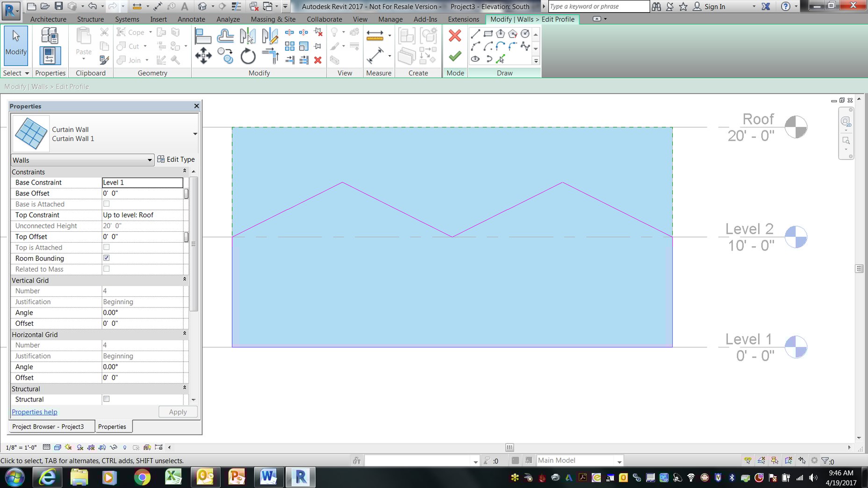This screenshot has width=868, height=488.
Task: Switch to the Insert ribbon tab
Action: [x=158, y=19]
